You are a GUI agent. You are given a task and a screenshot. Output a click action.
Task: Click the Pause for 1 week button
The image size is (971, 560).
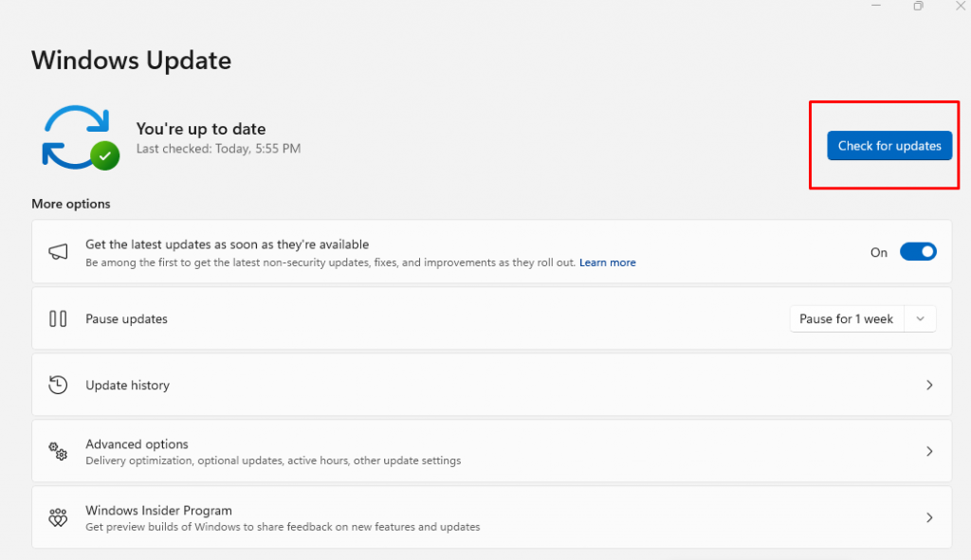846,319
